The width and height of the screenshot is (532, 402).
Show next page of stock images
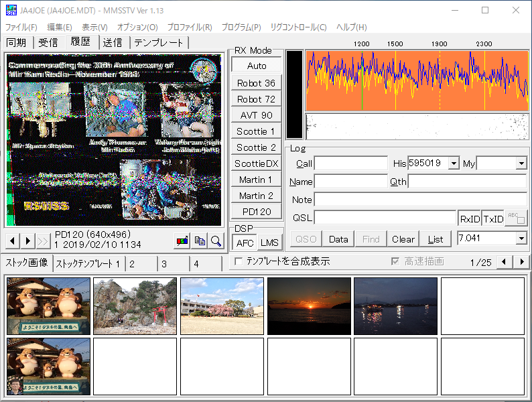(521, 261)
